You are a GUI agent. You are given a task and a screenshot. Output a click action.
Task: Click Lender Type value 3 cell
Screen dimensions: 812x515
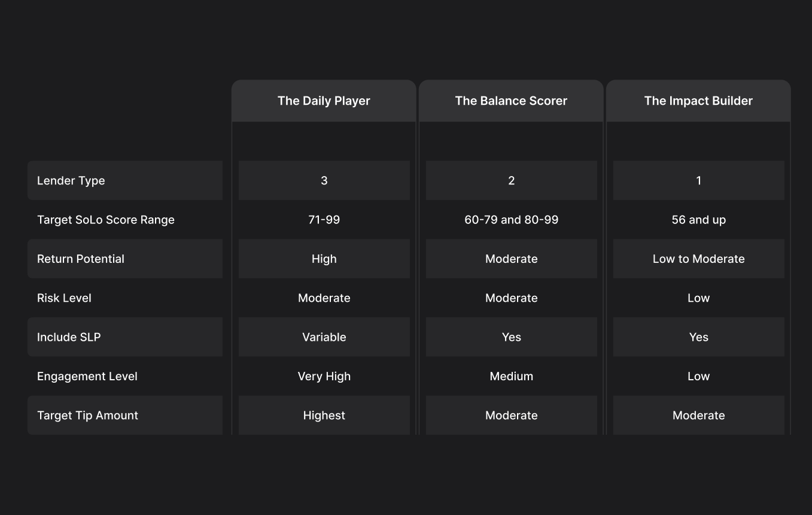pyautogui.click(x=324, y=180)
